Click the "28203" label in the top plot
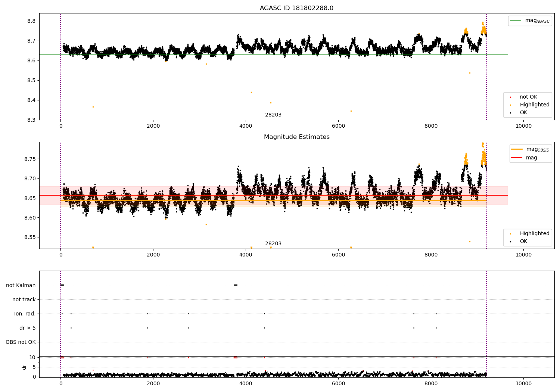 [273, 115]
